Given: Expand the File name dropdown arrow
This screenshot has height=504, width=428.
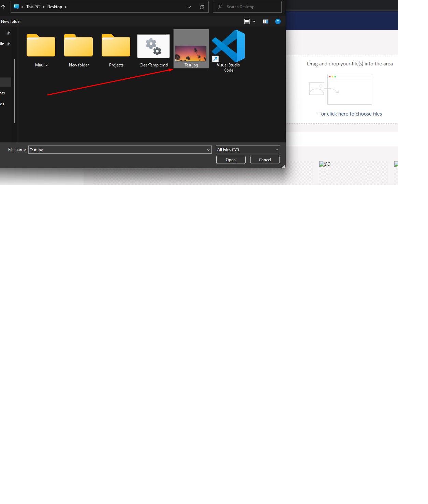Looking at the screenshot, I should click(209, 150).
